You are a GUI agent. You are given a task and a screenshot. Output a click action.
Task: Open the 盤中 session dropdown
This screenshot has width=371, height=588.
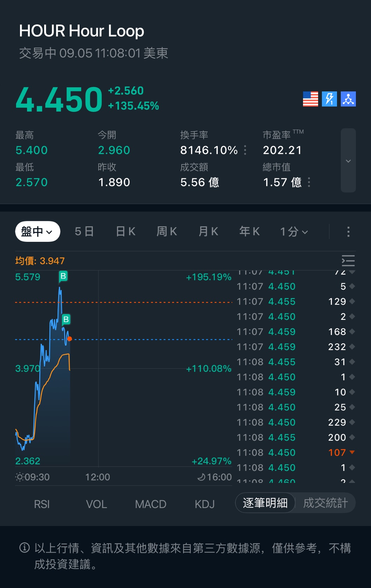point(37,232)
